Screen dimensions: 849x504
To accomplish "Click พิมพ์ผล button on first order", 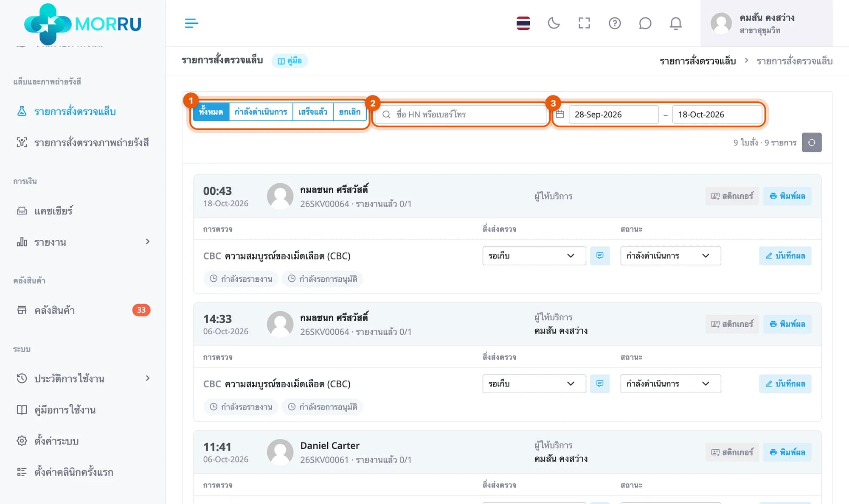I will (787, 196).
